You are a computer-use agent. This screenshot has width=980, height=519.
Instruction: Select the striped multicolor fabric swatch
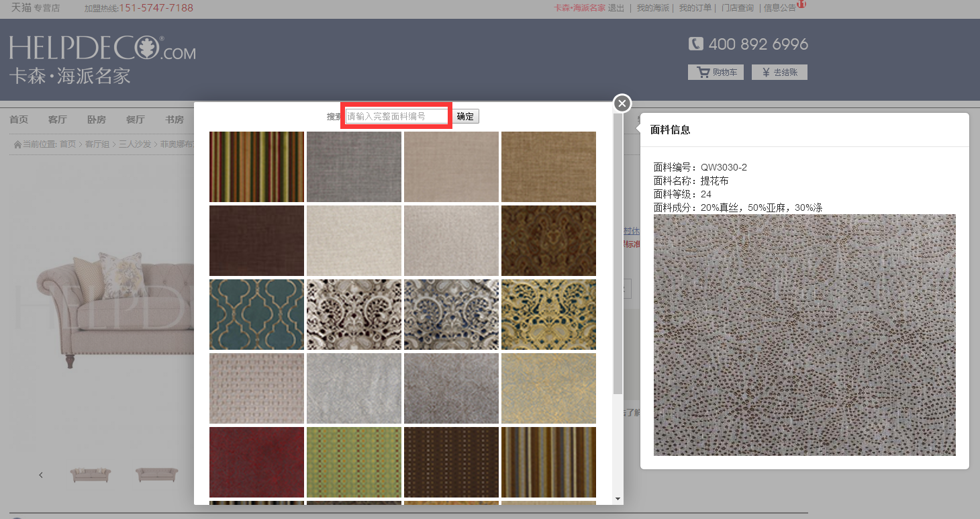point(256,167)
